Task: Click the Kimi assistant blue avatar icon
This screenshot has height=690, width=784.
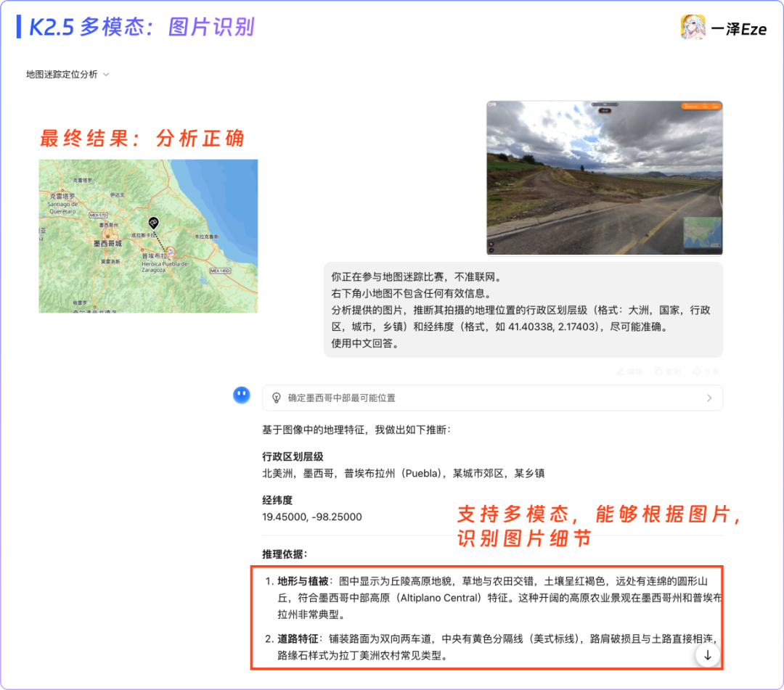Action: [x=242, y=395]
